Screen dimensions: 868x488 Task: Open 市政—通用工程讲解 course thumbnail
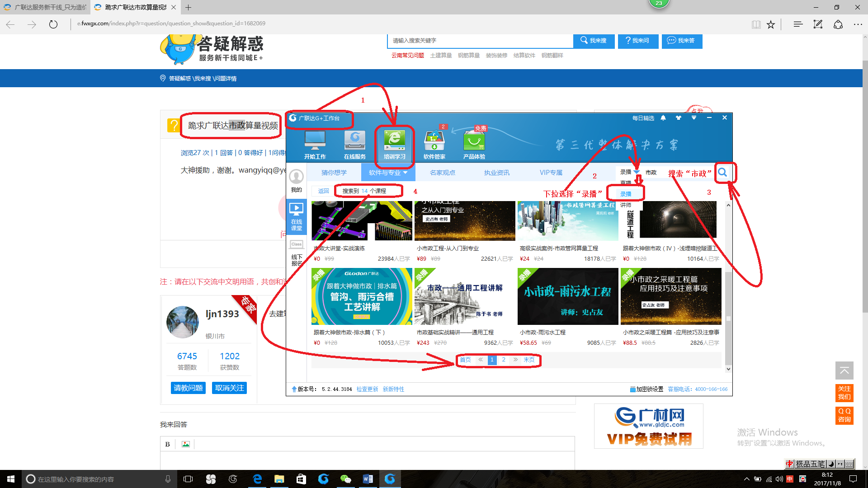pos(465,296)
